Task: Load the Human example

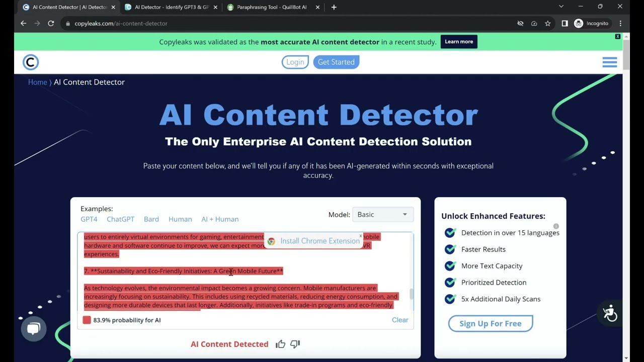Action: (180, 219)
